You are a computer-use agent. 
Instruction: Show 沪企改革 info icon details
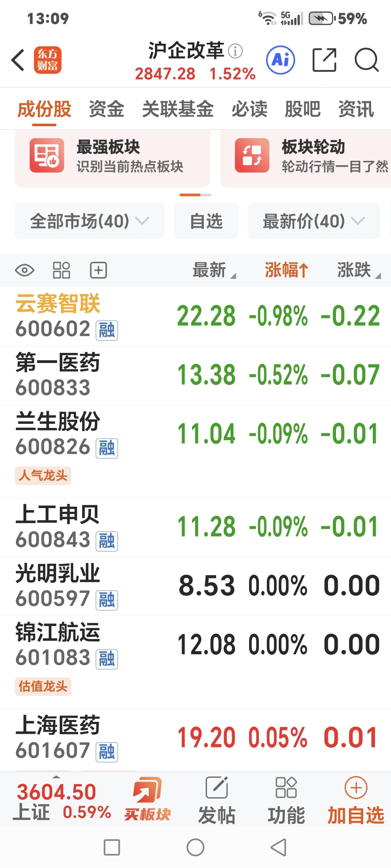pyautogui.click(x=235, y=51)
